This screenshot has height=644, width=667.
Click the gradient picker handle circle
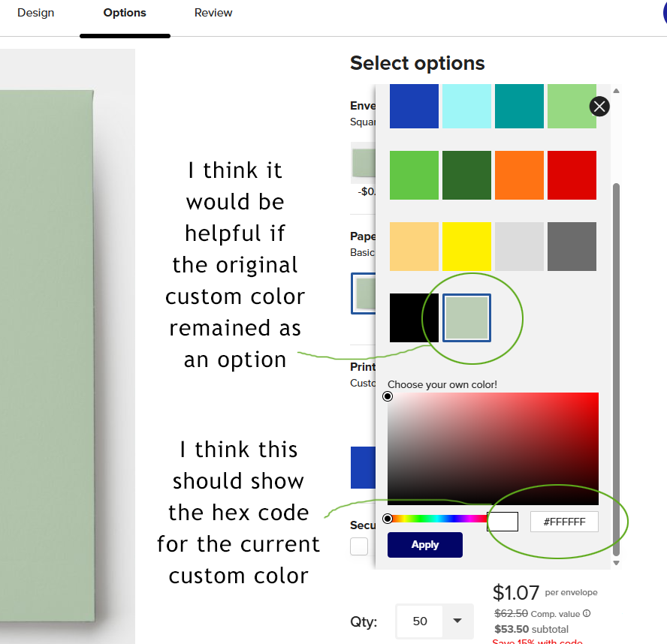388,396
